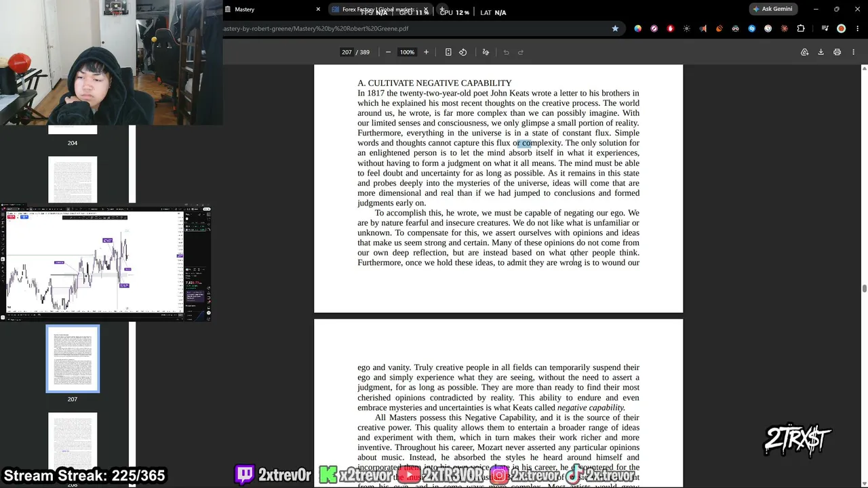
Task: Switch to the Mastery tab
Action: pyautogui.click(x=271, y=9)
